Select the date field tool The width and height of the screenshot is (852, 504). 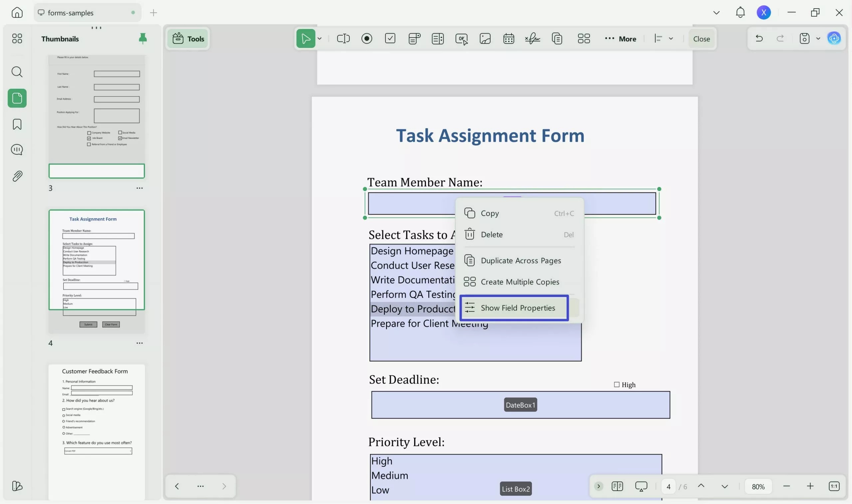pyautogui.click(x=508, y=39)
